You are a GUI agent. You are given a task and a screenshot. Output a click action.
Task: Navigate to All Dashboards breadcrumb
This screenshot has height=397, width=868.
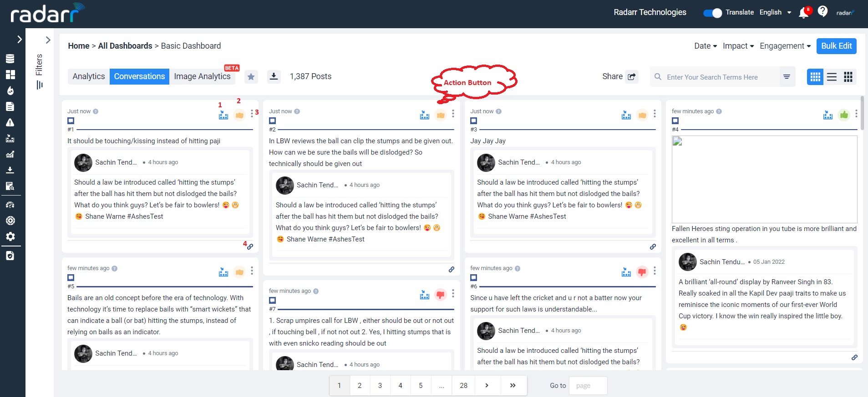(125, 46)
